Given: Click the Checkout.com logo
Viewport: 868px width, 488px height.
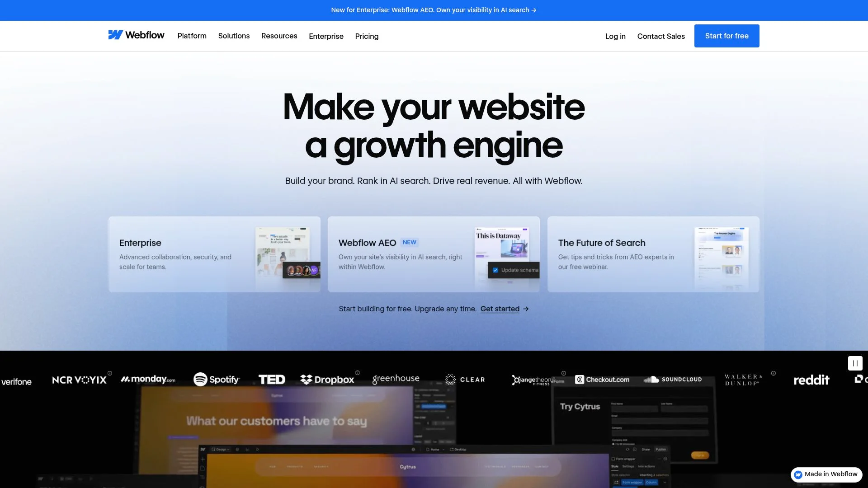Looking at the screenshot, I should pyautogui.click(x=602, y=380).
